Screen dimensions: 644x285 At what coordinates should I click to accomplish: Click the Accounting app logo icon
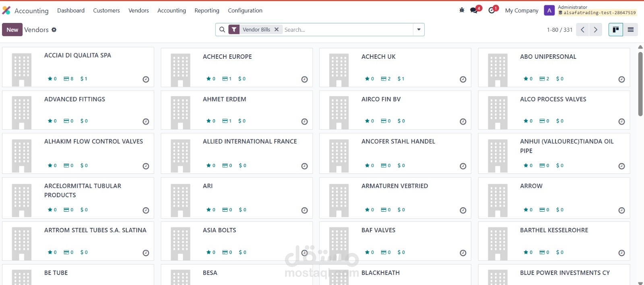[6, 10]
